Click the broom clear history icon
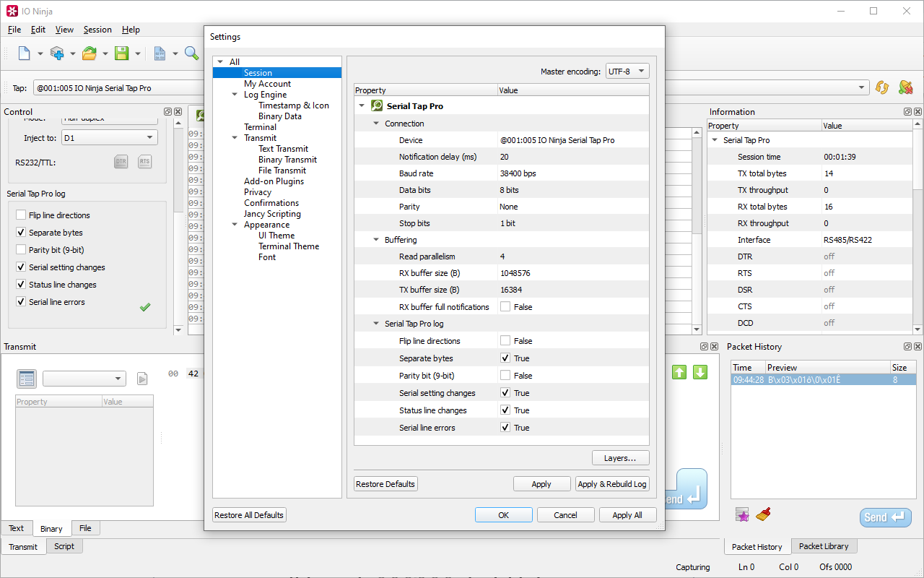The image size is (924, 578). point(764,514)
